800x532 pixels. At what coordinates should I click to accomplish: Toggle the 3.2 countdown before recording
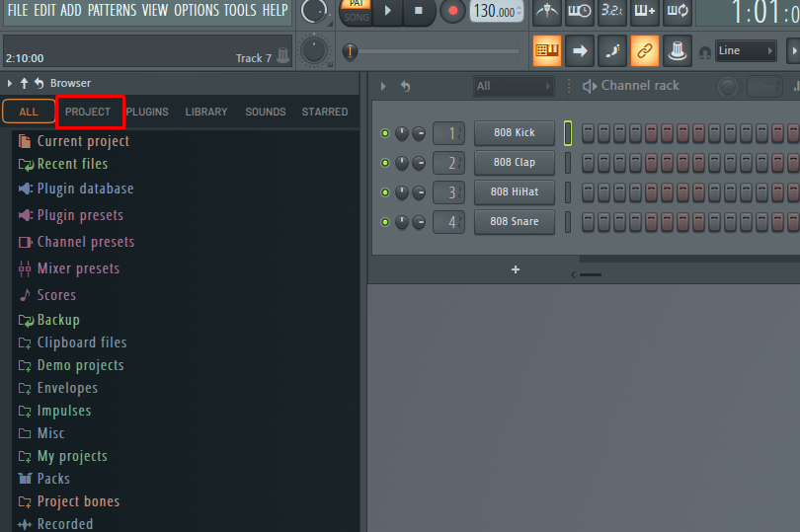point(612,11)
